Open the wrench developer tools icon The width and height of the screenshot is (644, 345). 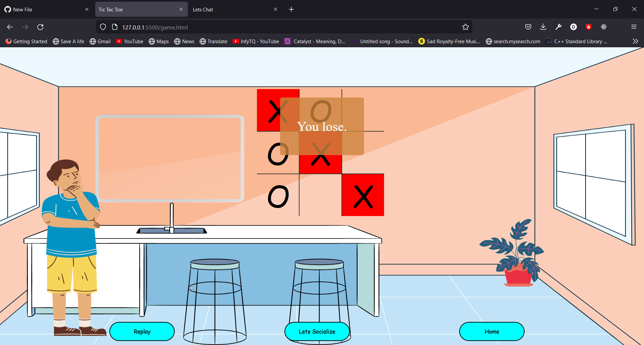click(x=558, y=27)
